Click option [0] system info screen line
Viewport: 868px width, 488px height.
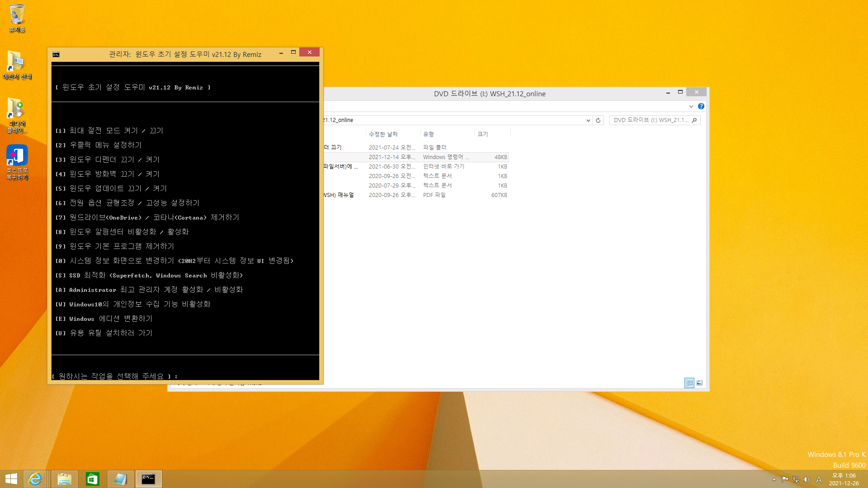[x=174, y=261]
